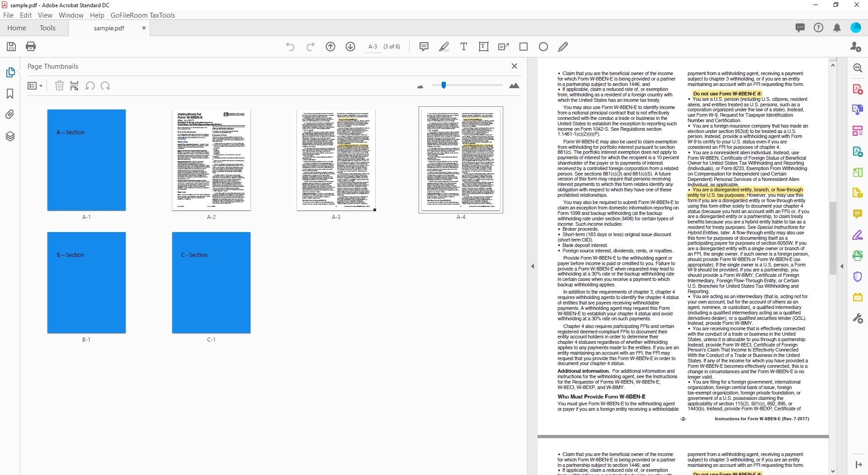The height and width of the screenshot is (475, 868).
Task: Open Page Thumbnails panel icon in sidebar
Action: click(10, 72)
